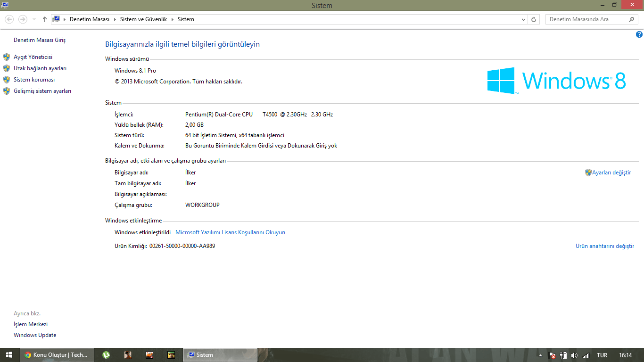644x362 pixels.
Task: Click shield icon beside Gelişmiş sistem ayarları
Action: (x=7, y=91)
